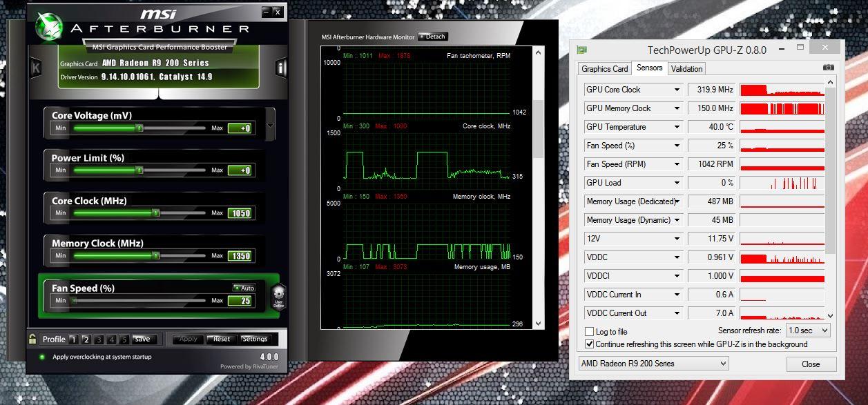Click the Core Clock slider handle
Image resolution: width=868 pixels, height=405 pixels.
[x=155, y=213]
